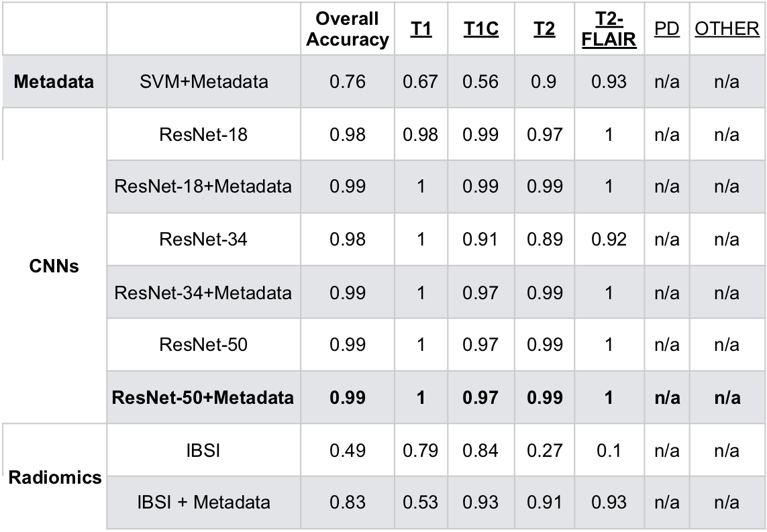The image size is (767, 532).
Task: Select the T2 column header link
Action: pos(546,31)
